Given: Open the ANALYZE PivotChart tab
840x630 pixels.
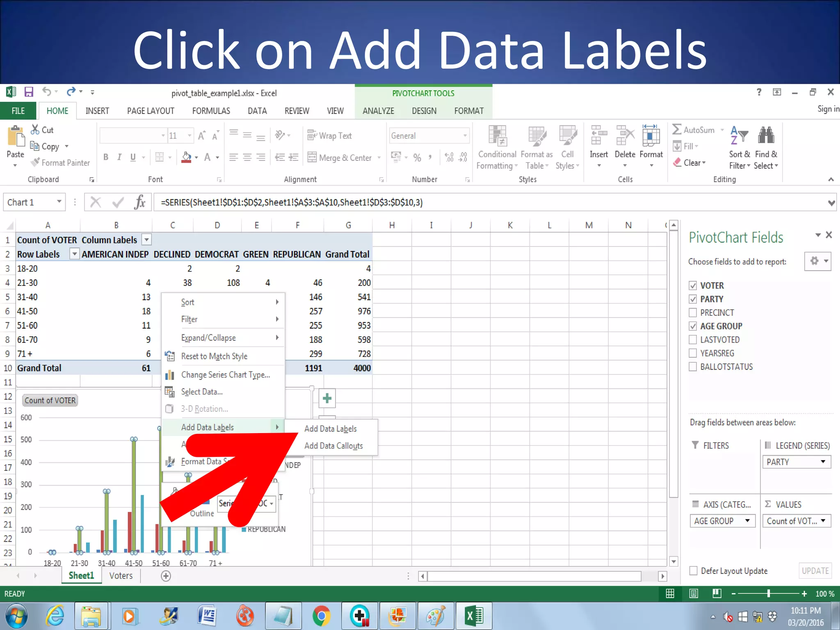Looking at the screenshot, I should (378, 111).
